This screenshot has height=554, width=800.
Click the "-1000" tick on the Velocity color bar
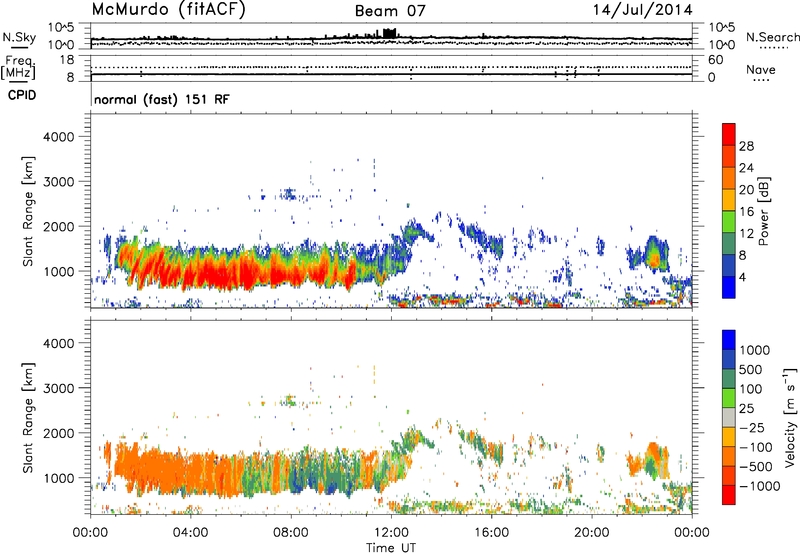pyautogui.click(x=759, y=486)
